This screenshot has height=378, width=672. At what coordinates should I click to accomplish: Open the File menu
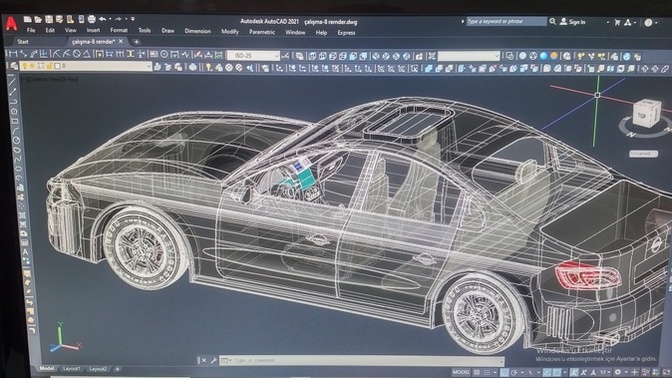pyautogui.click(x=31, y=30)
